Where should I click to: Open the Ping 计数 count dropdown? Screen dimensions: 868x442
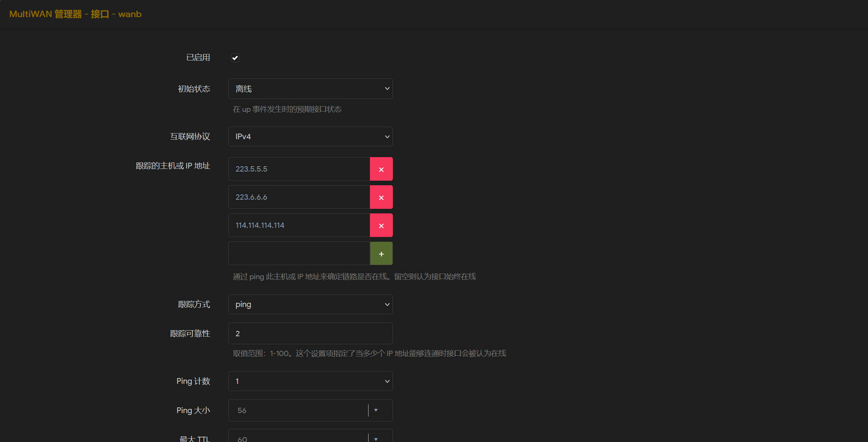(x=310, y=382)
